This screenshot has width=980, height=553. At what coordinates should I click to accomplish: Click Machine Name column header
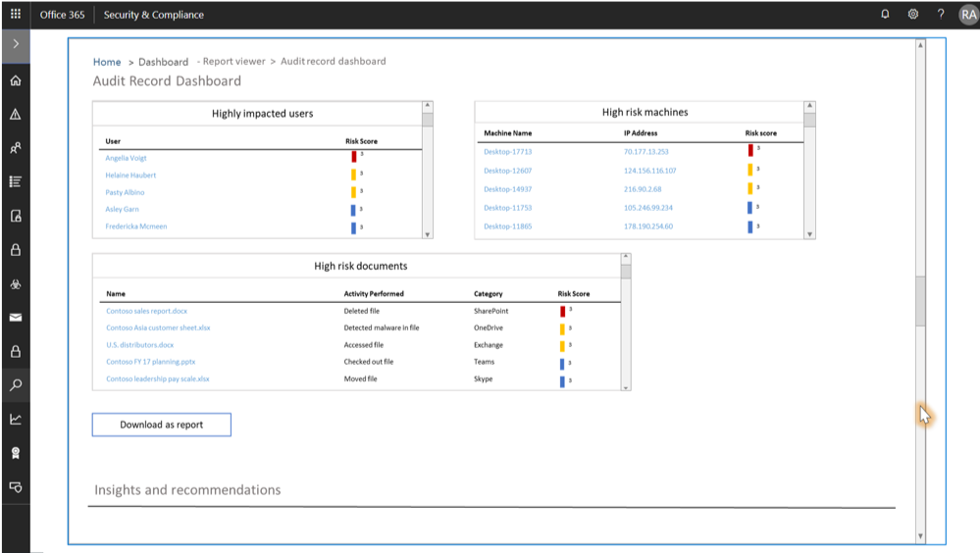coord(507,133)
